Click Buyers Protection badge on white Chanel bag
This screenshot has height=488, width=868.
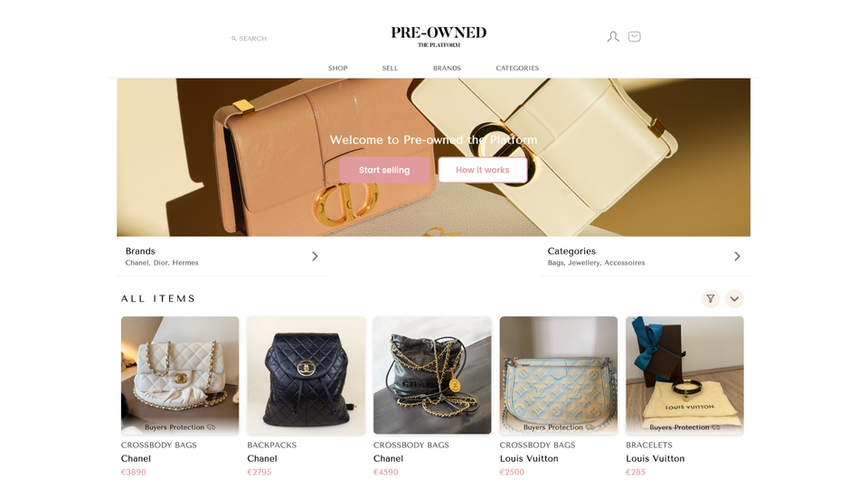click(180, 427)
